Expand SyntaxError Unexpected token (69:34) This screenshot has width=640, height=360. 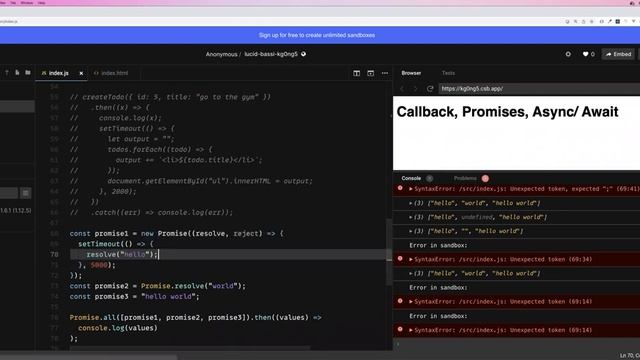click(x=411, y=260)
